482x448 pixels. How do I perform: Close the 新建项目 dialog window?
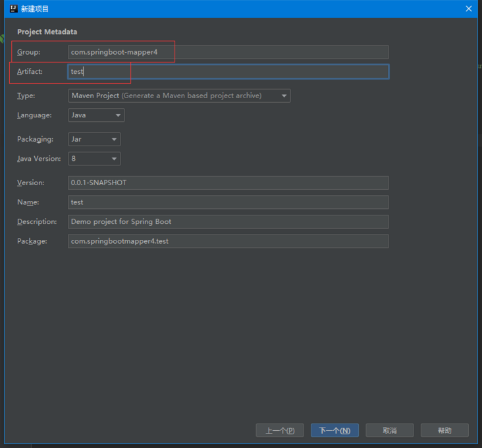tap(469, 9)
